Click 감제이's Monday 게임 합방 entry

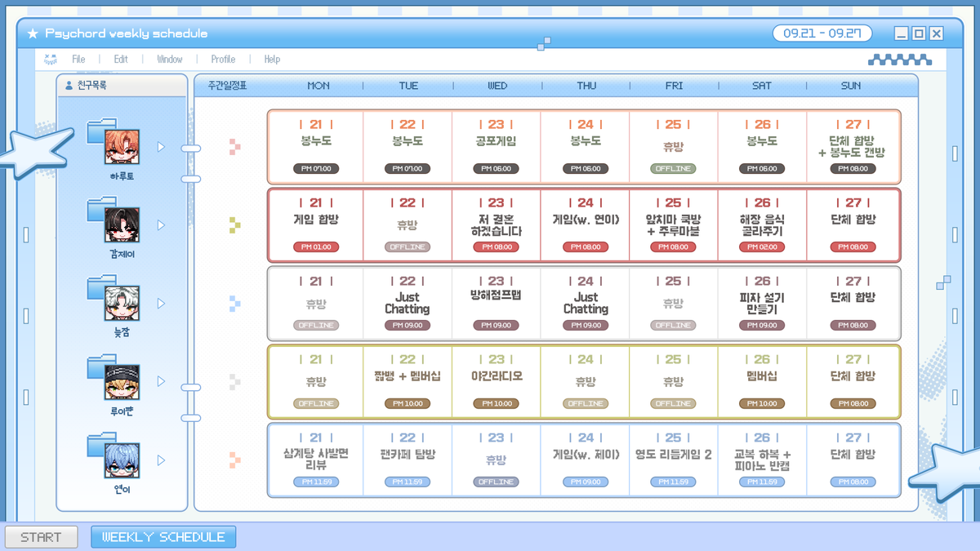(x=316, y=225)
